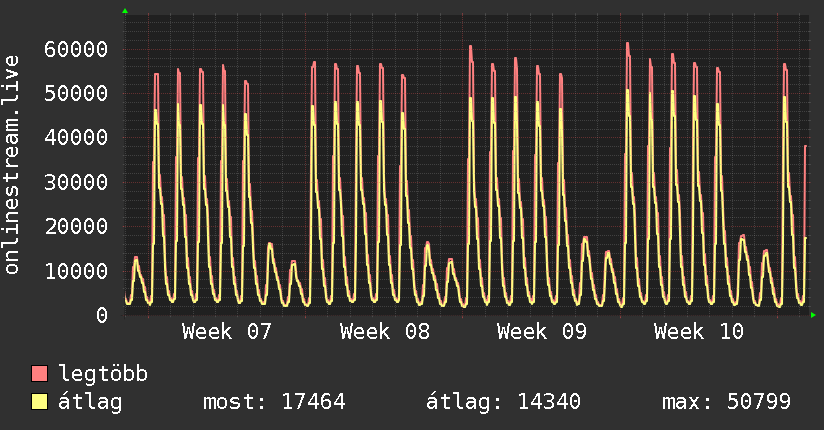This screenshot has width=824, height=430.
Task: Click the yellow átlag legend swatch
Action: [39, 402]
